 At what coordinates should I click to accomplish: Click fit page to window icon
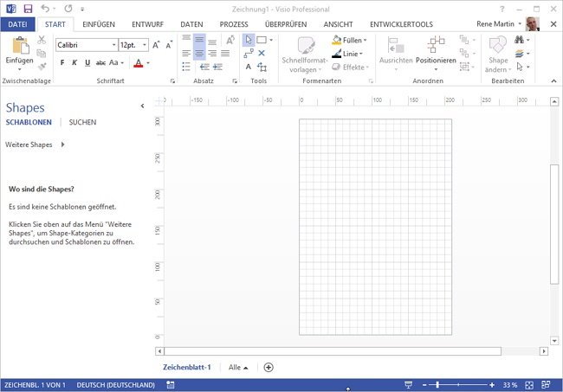[530, 384]
